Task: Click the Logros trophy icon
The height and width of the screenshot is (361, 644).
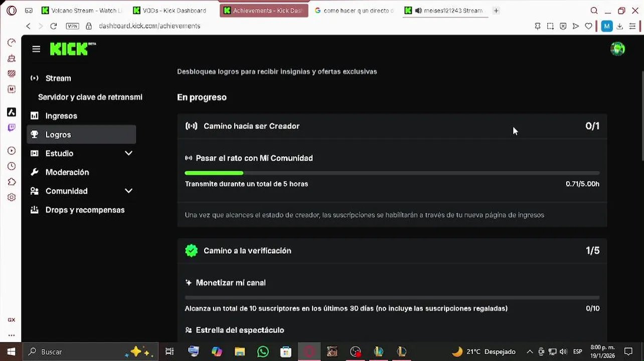Action: 34,134
